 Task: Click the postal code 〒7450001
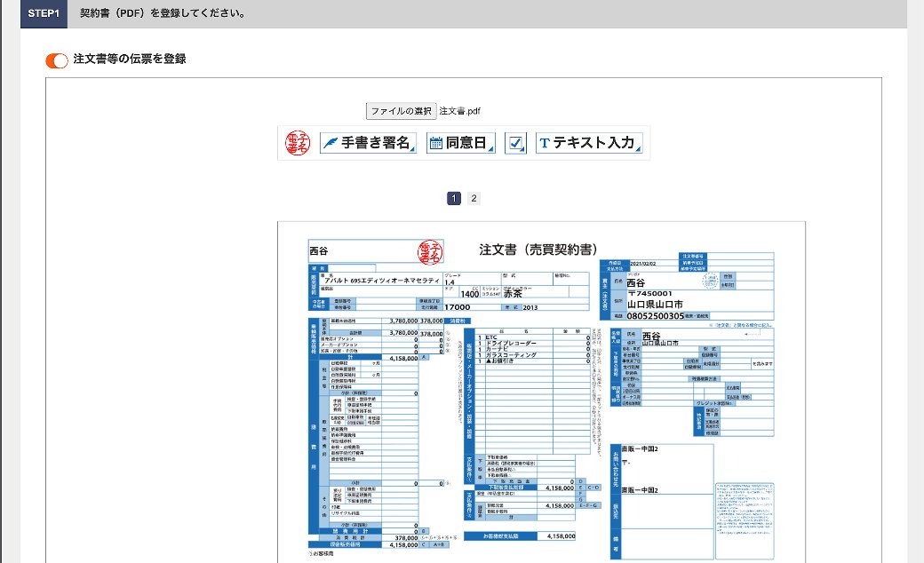650,293
